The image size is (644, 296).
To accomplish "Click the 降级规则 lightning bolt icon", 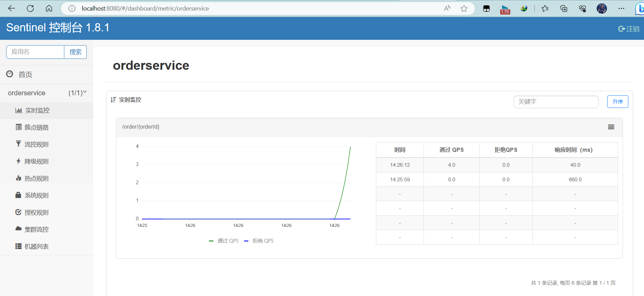I will click(x=18, y=161).
